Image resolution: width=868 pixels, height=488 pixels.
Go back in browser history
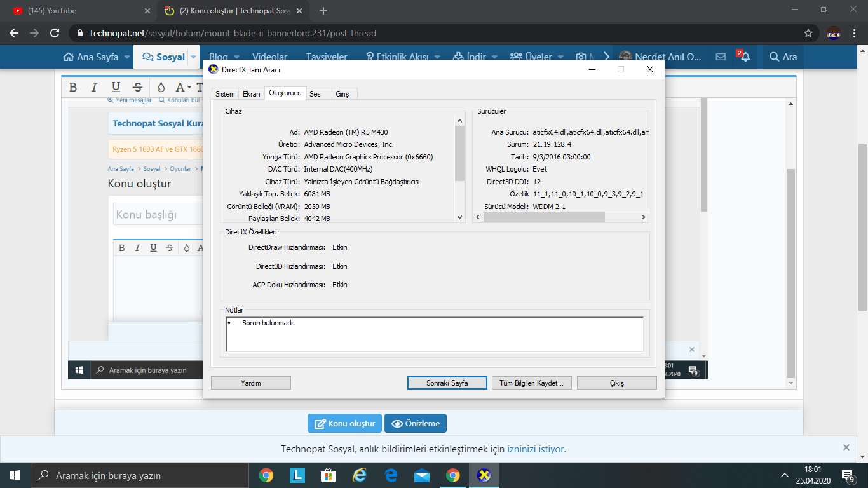click(14, 33)
